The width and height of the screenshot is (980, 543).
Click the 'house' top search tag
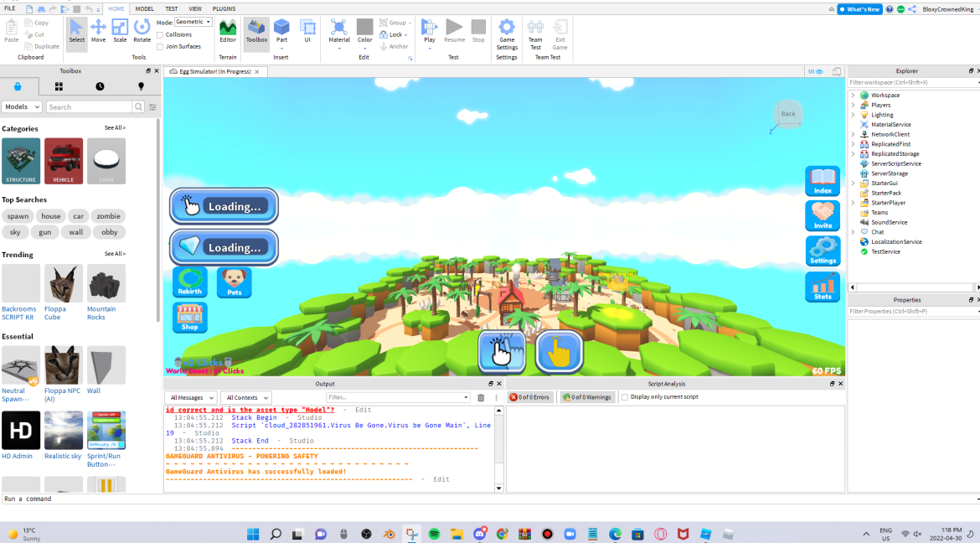point(50,216)
